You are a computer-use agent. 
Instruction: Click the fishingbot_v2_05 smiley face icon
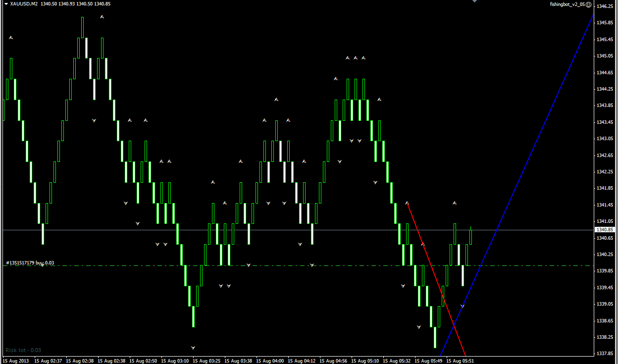point(589,4)
